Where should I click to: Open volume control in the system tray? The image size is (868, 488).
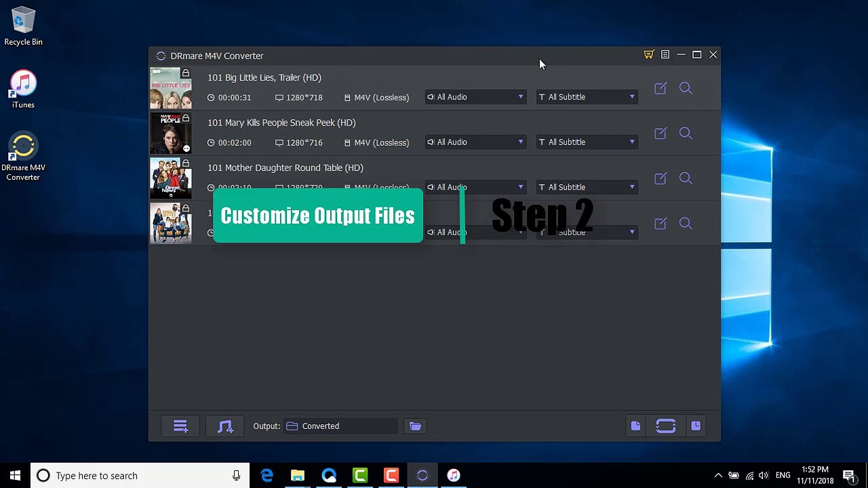(764, 476)
